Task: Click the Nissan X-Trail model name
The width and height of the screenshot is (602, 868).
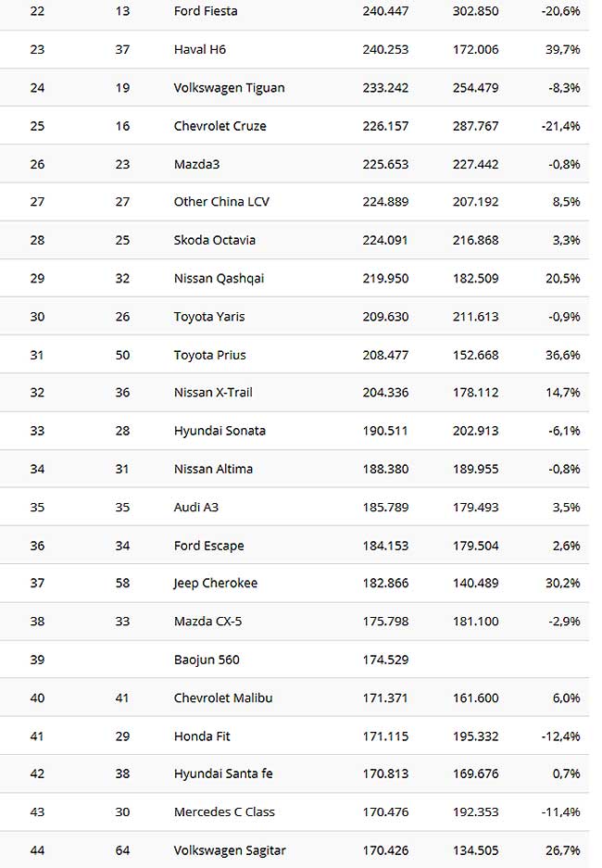Action: pos(213,393)
